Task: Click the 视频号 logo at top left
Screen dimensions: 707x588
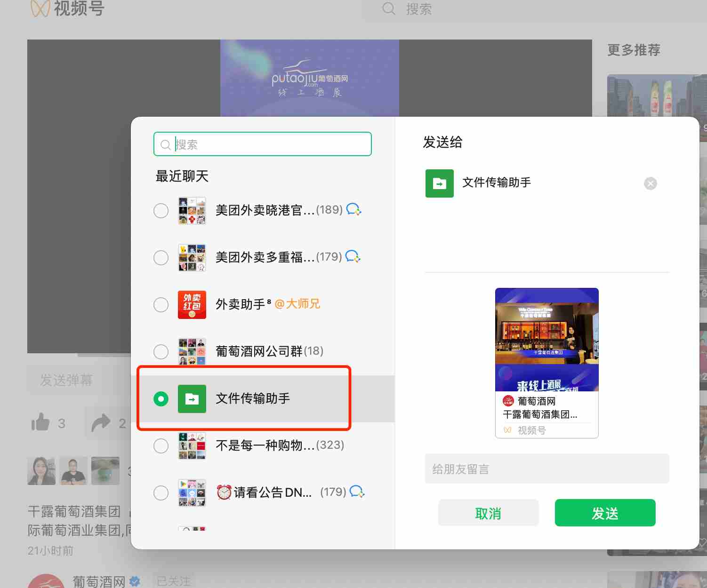Action: point(40,8)
